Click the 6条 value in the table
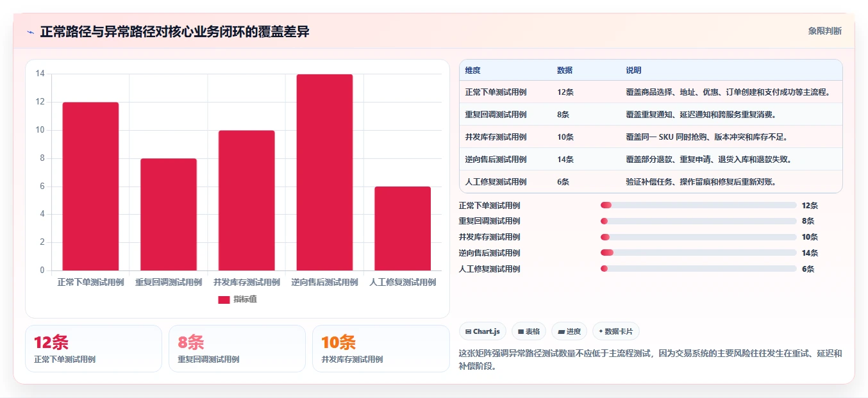The height and width of the screenshot is (398, 868). pos(563,182)
